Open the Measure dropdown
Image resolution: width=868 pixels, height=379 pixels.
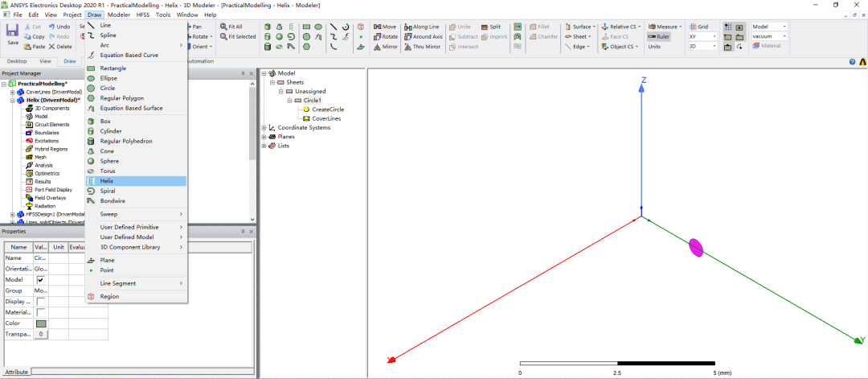tap(665, 27)
